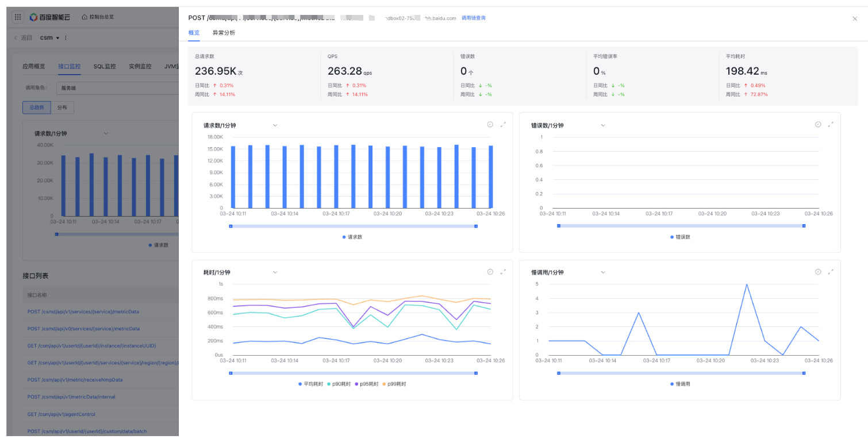Click clock icon on 慢调用/1分钟 chart
This screenshot has height=443, width=868.
point(818,272)
